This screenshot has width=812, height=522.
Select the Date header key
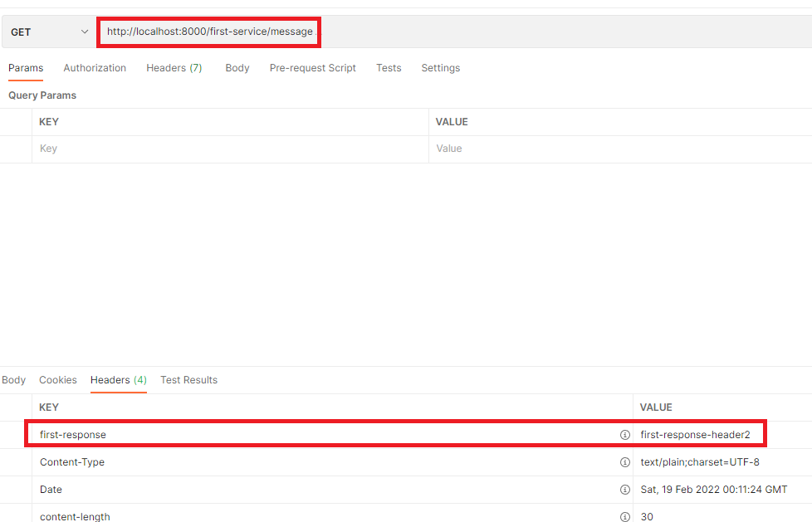[51, 490]
